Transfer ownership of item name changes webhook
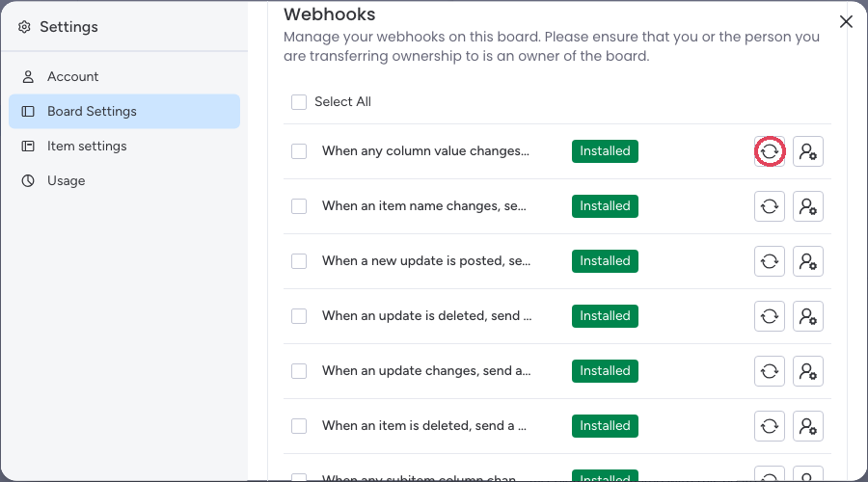 (x=808, y=206)
